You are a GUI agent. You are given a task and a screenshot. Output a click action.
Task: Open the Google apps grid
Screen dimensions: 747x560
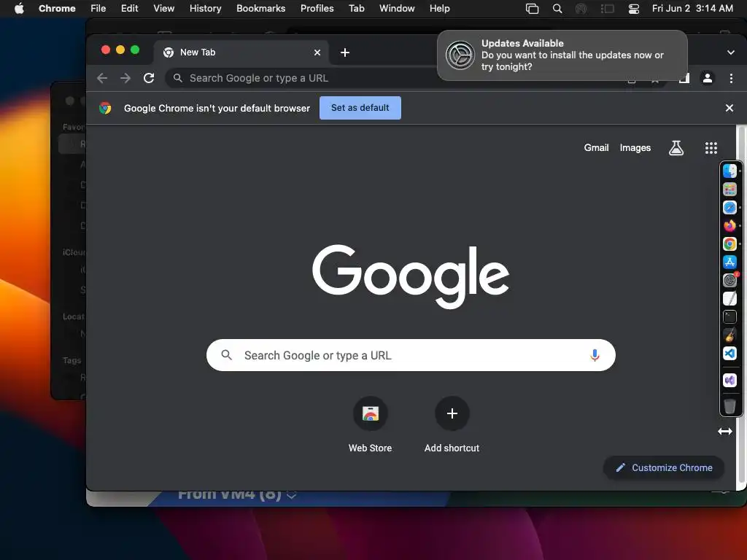(x=711, y=148)
